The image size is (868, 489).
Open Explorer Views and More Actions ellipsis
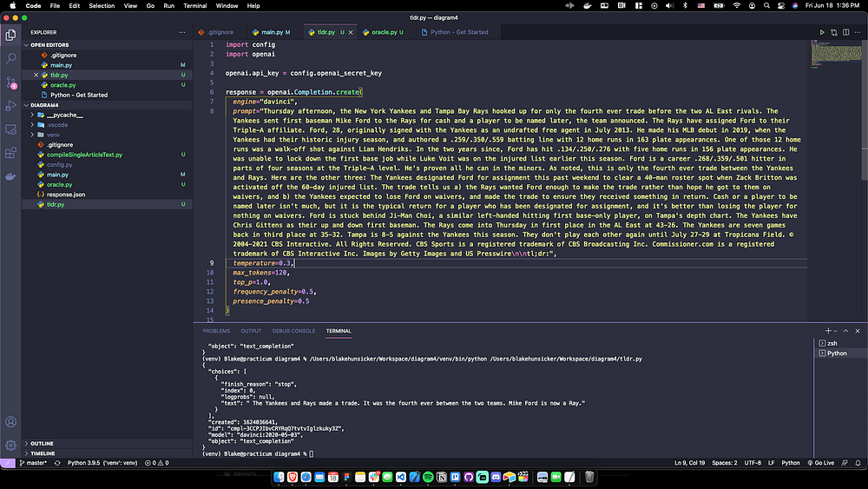pyautogui.click(x=182, y=32)
